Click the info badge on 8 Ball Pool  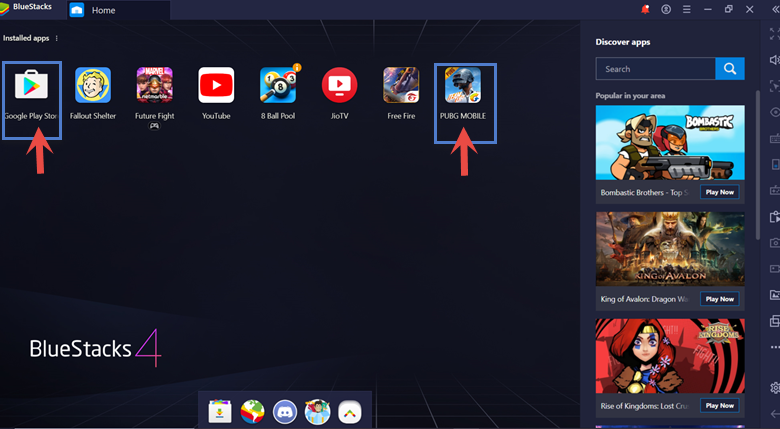tap(297, 67)
